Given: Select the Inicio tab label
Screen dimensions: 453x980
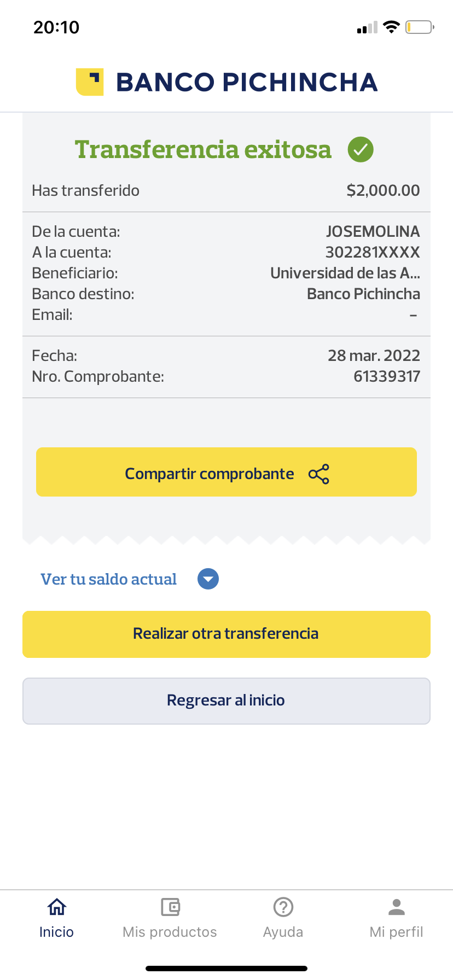Looking at the screenshot, I should 56,932.
